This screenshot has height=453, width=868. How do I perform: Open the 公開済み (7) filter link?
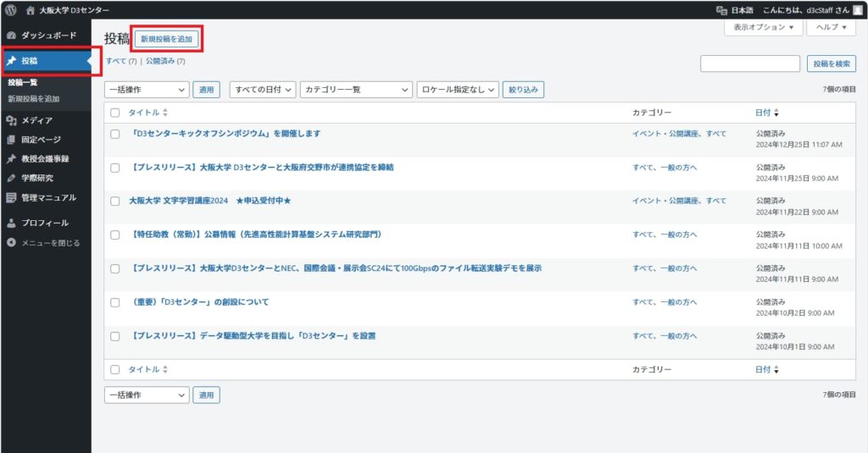pos(165,62)
